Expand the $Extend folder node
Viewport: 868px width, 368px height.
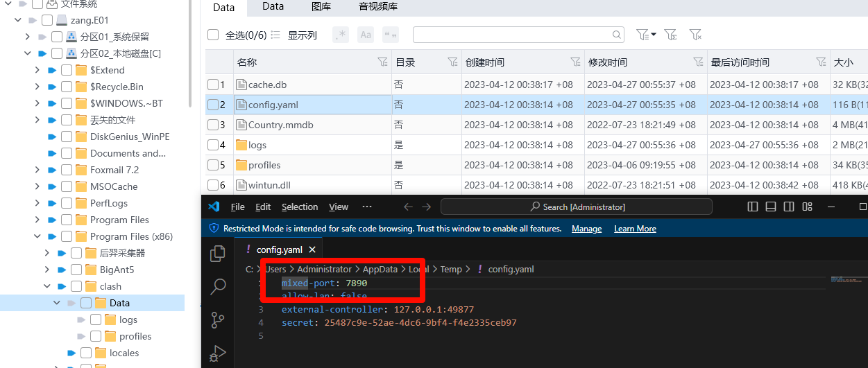click(x=37, y=70)
